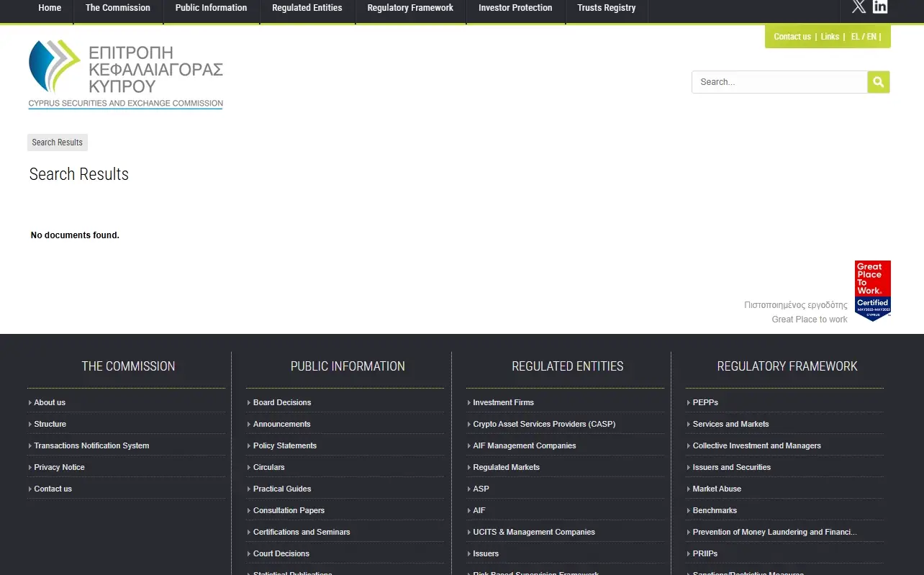Click the Search Results breadcrumb
Screen dimensions: 924x575
(58, 142)
